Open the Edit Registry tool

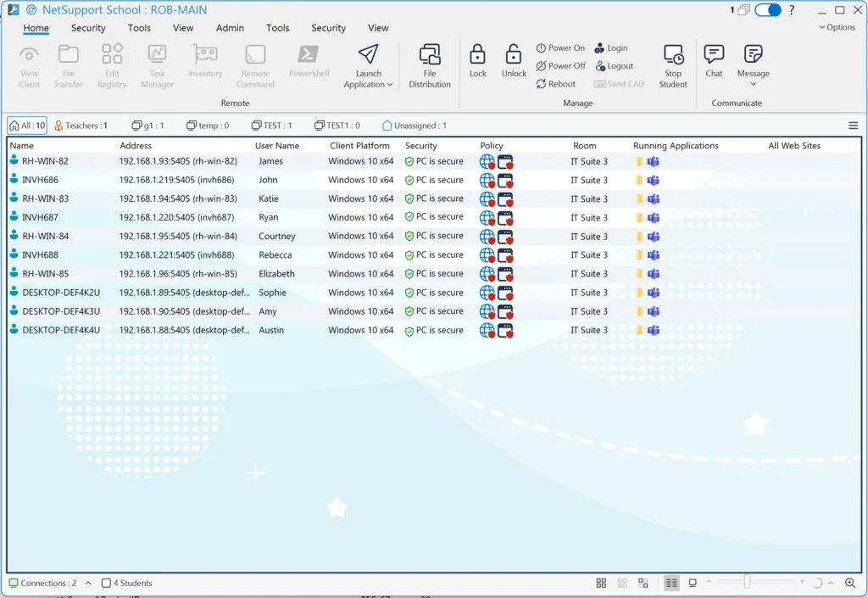tap(112, 66)
